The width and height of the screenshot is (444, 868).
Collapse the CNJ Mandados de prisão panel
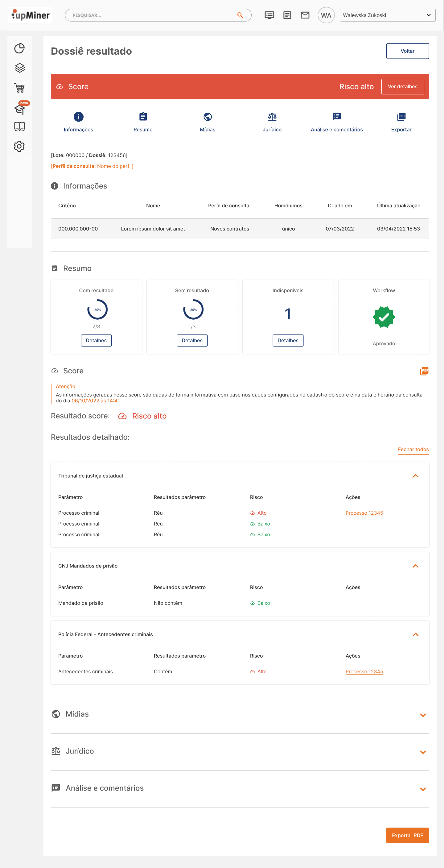point(415,566)
